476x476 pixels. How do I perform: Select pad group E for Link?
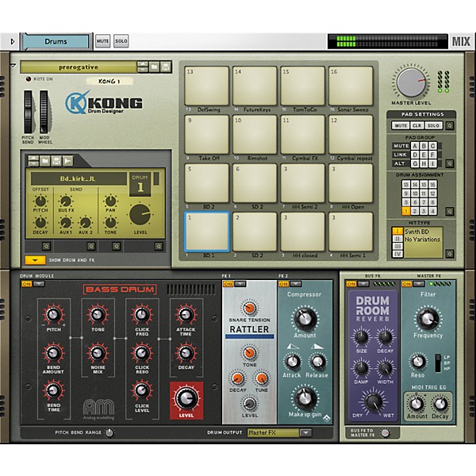coord(424,155)
